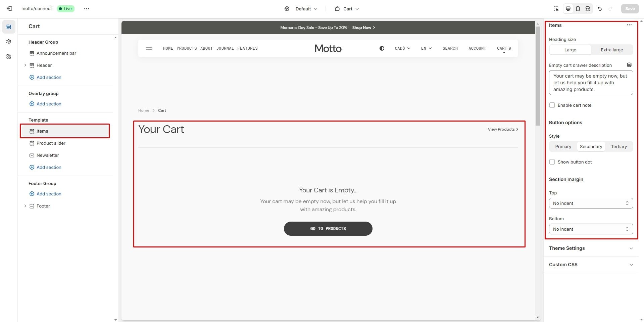Click the exit editor icon
Viewport: 644px width, 322px height.
coord(9,9)
